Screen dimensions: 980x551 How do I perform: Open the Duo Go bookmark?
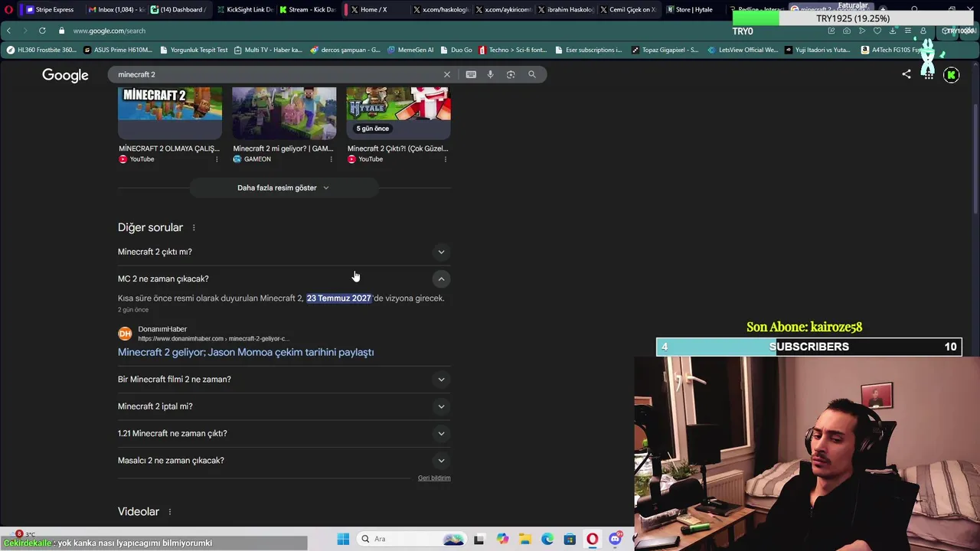[456, 50]
